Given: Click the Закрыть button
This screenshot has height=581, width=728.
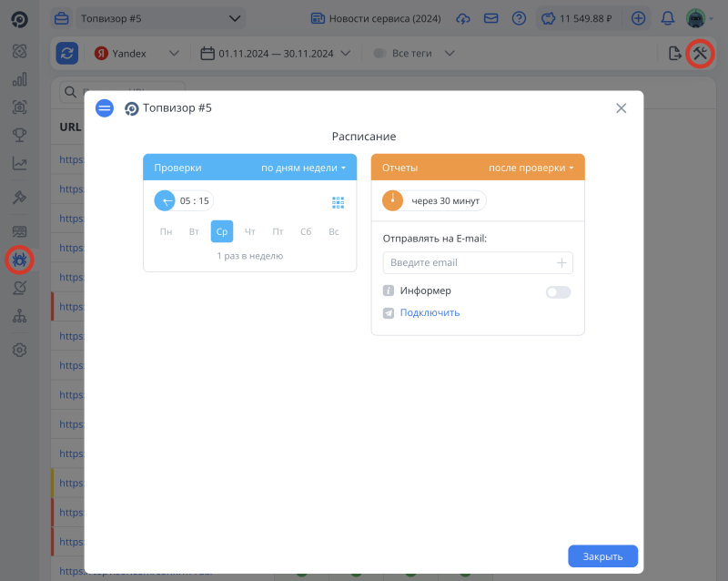Looking at the screenshot, I should coord(602,556).
